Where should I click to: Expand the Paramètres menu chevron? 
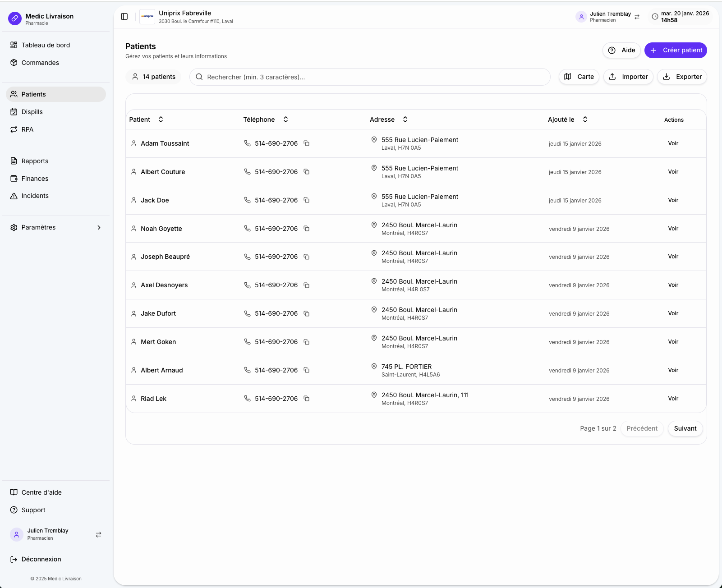99,227
